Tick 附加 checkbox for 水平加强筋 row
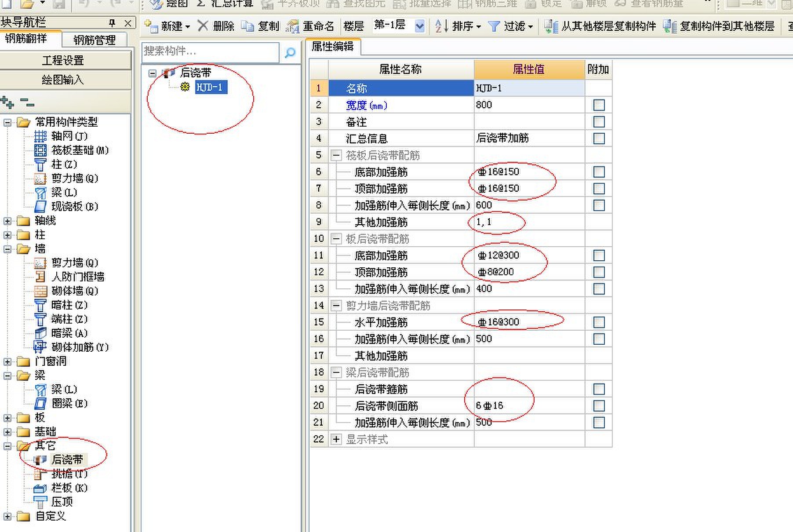This screenshot has height=532, width=793. 599,322
